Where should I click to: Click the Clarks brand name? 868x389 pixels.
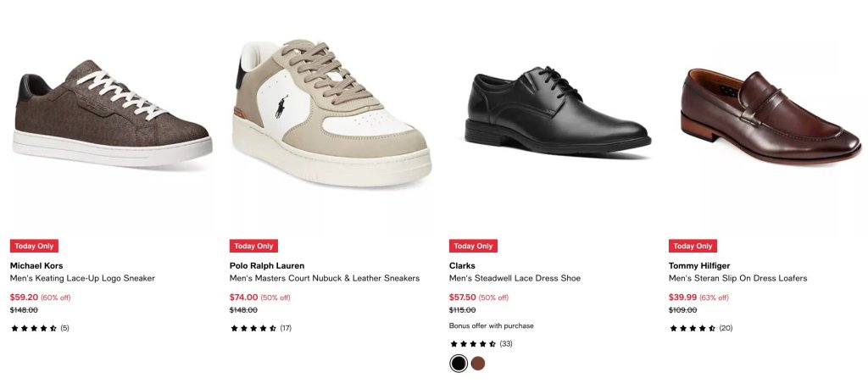click(462, 265)
